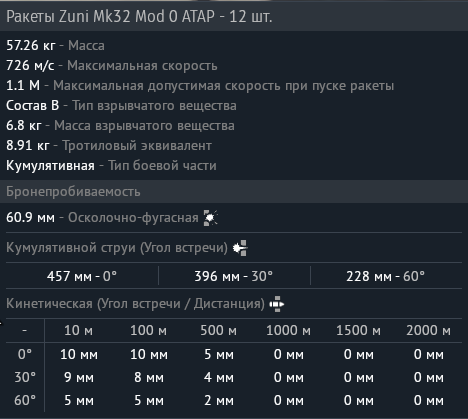This screenshot has height=419, width=468.
Task: Click the '60°' row header in kinetic table
Action: tap(25, 400)
